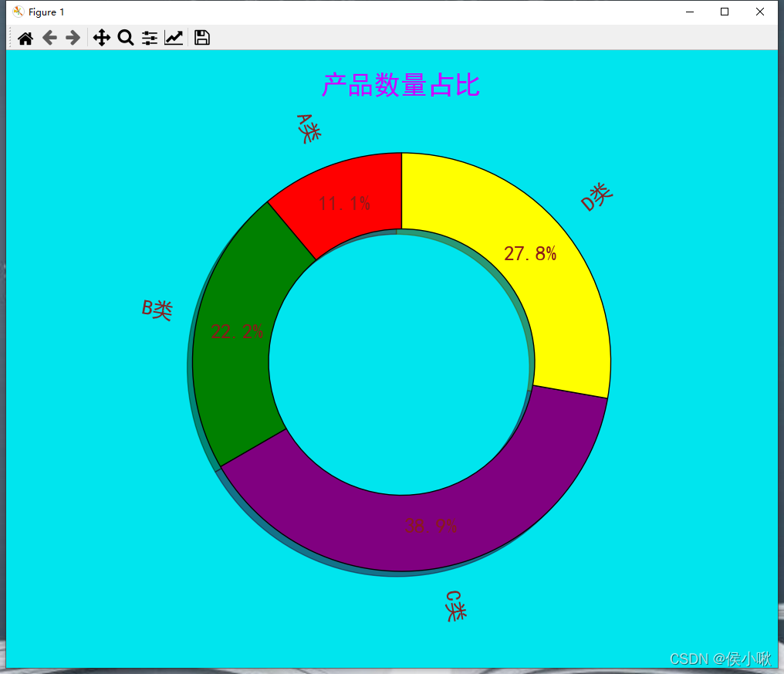Screen dimensions: 784x674
Task: Save the figure with the disk icon
Action: (x=202, y=38)
